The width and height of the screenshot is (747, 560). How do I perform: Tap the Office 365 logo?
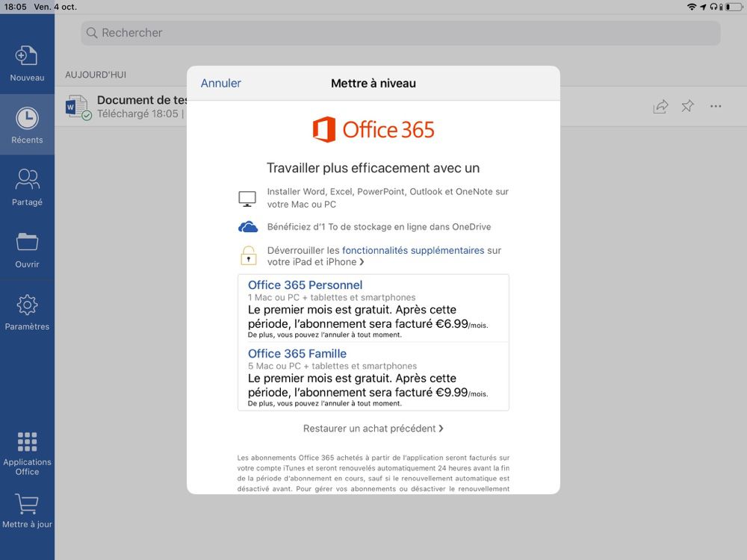(373, 129)
